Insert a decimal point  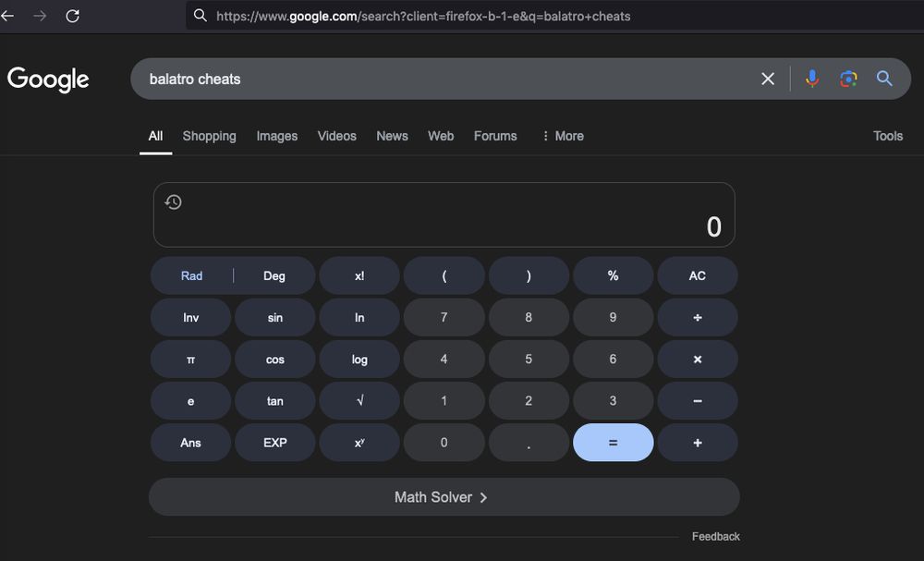pyautogui.click(x=529, y=443)
